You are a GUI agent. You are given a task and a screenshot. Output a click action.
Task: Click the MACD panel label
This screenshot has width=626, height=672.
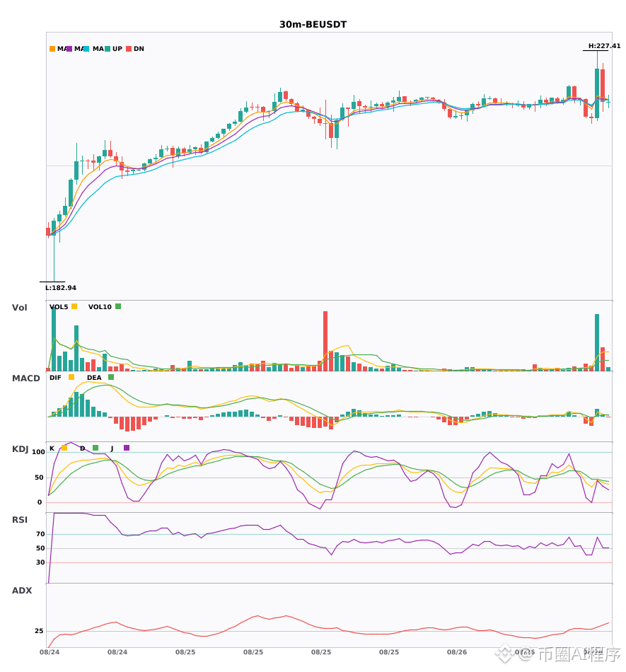click(x=25, y=378)
